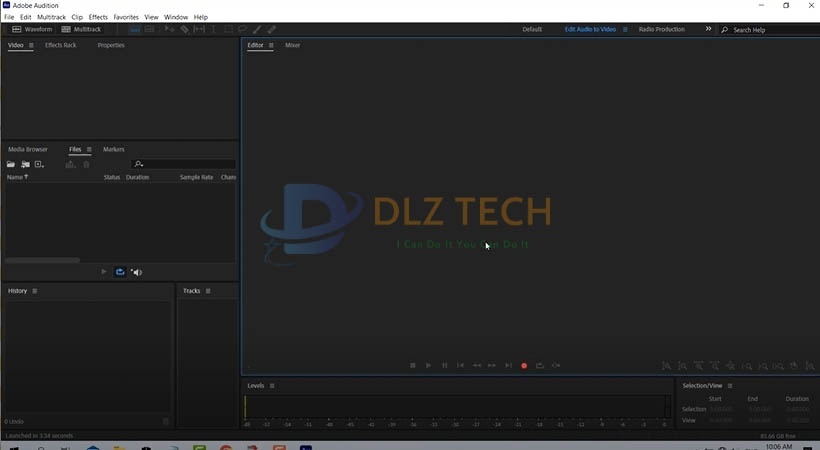Viewport: 820px width, 450px height.
Task: Switch to the Mixer tab
Action: [292, 46]
